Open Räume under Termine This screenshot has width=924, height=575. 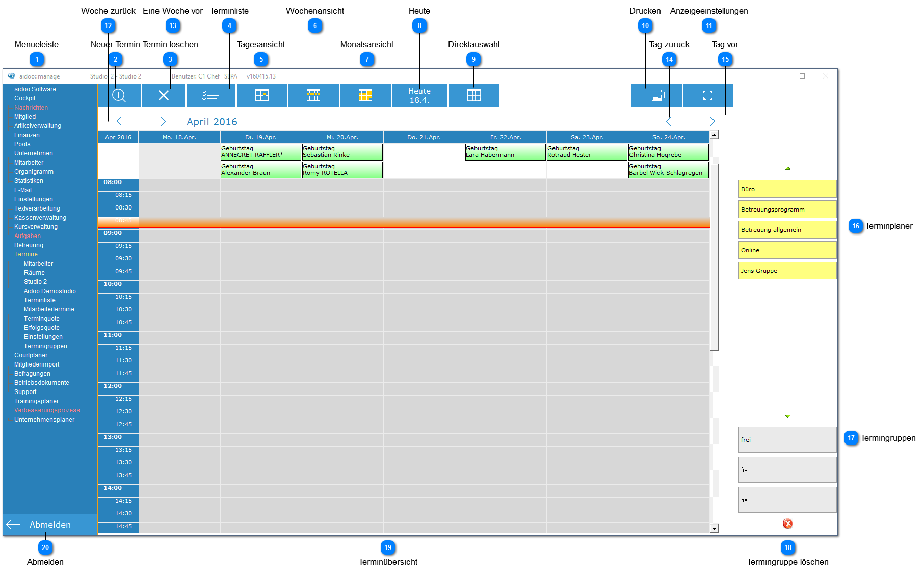click(x=34, y=273)
